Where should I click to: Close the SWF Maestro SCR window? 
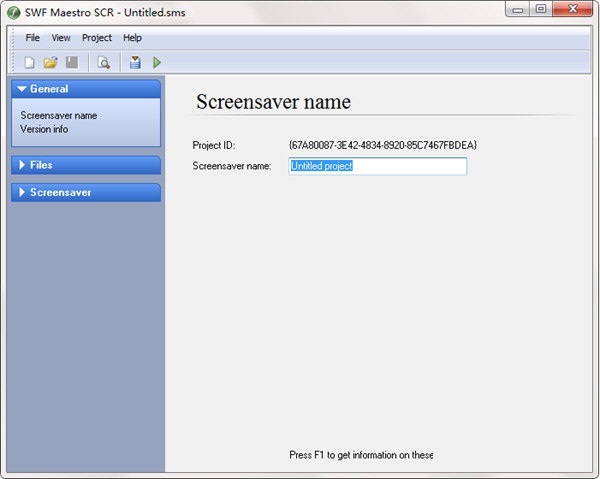tap(573, 9)
